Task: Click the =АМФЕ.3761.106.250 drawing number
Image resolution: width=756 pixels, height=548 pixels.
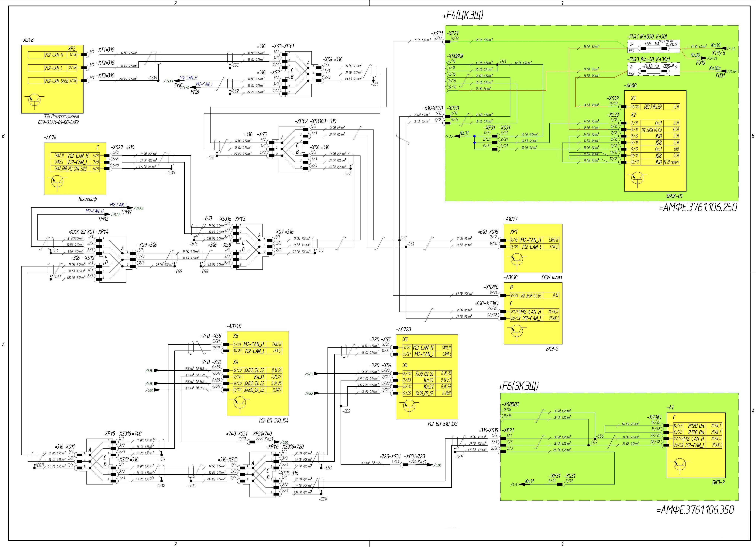Action: click(698, 207)
